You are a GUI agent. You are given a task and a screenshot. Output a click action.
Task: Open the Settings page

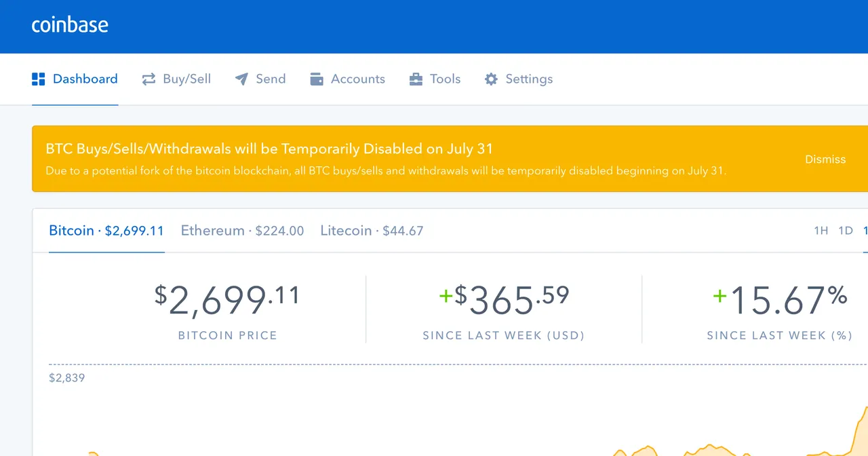(x=519, y=79)
